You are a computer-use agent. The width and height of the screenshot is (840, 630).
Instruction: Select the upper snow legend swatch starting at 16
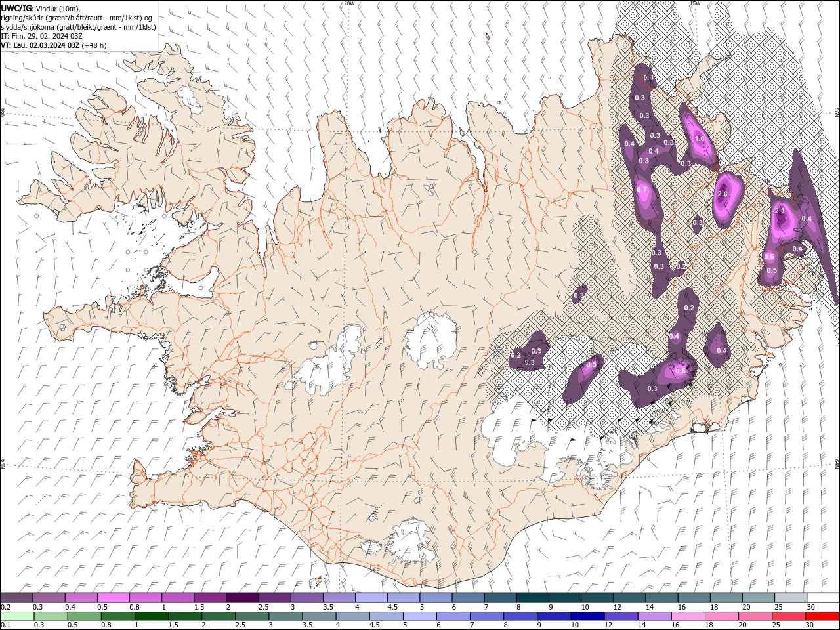[x=694, y=598]
